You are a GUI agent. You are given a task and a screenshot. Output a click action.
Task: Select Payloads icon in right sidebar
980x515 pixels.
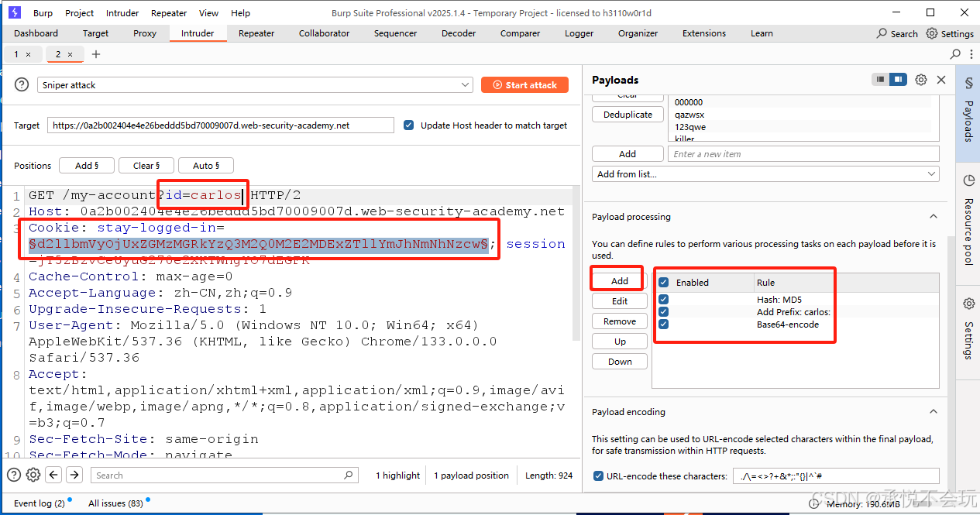coord(968,82)
